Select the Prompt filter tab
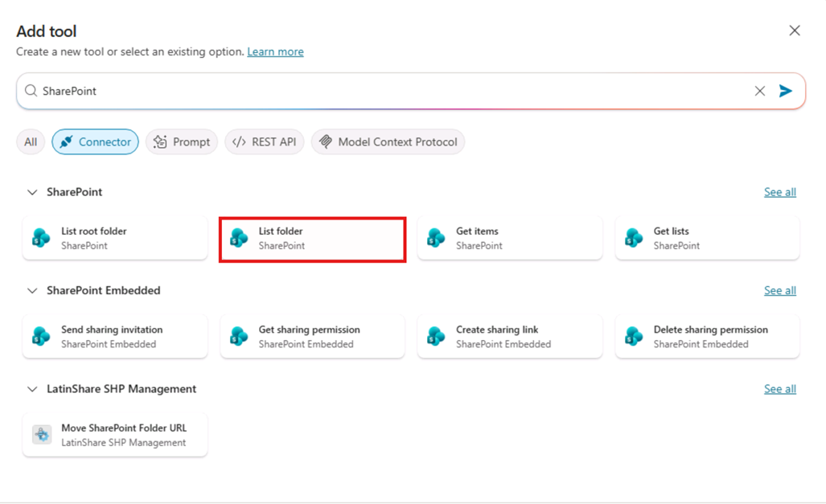This screenshot has height=504, width=826. pos(182,141)
